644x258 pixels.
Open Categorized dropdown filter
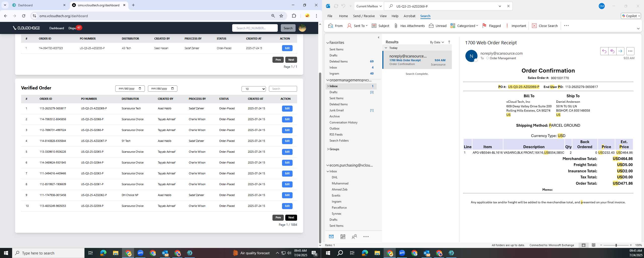coord(464,26)
